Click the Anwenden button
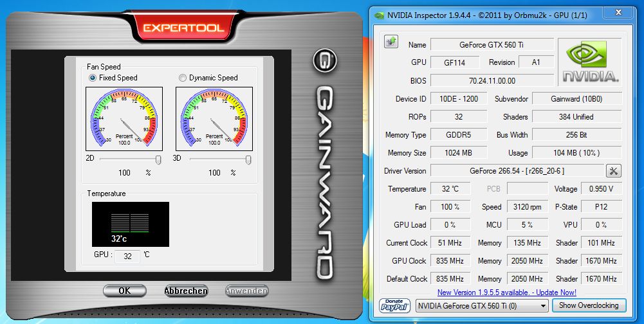This screenshot has width=644, height=324. (x=247, y=291)
